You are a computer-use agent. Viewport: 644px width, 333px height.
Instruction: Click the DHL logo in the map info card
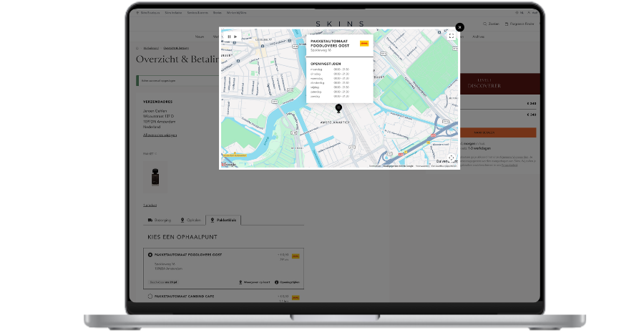[364, 44]
